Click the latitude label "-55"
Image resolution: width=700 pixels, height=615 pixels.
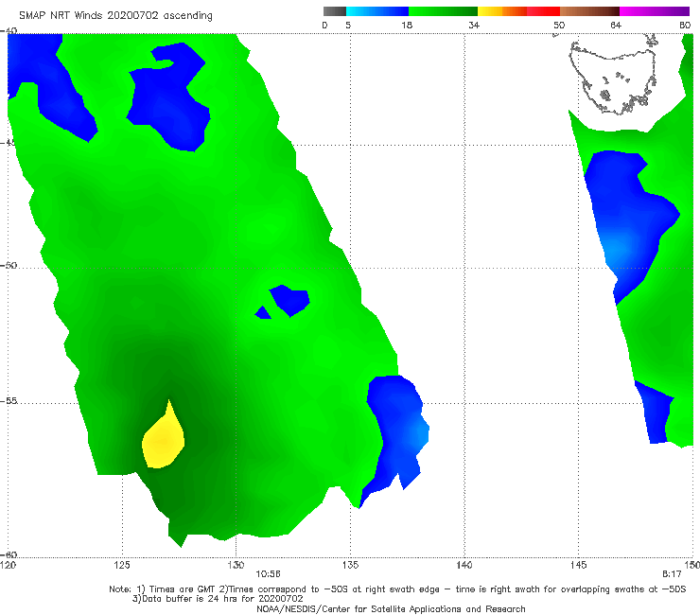[x=9, y=400]
